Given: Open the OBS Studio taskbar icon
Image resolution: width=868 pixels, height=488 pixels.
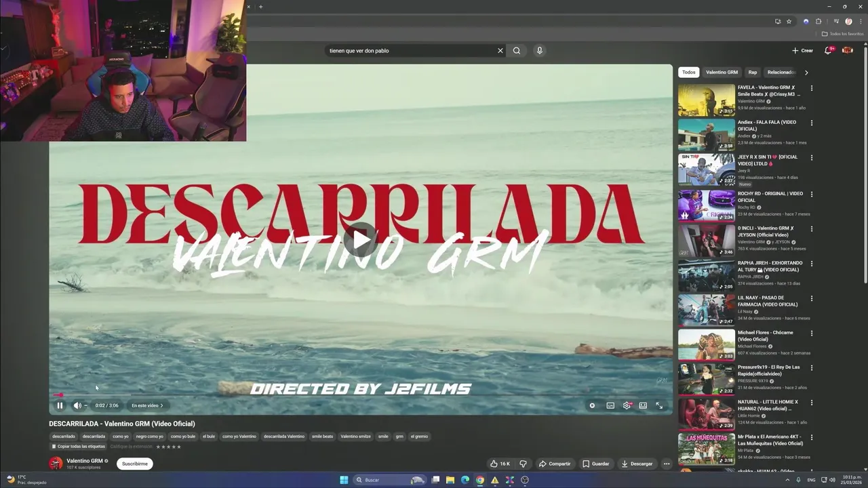Looking at the screenshot, I should point(524,480).
